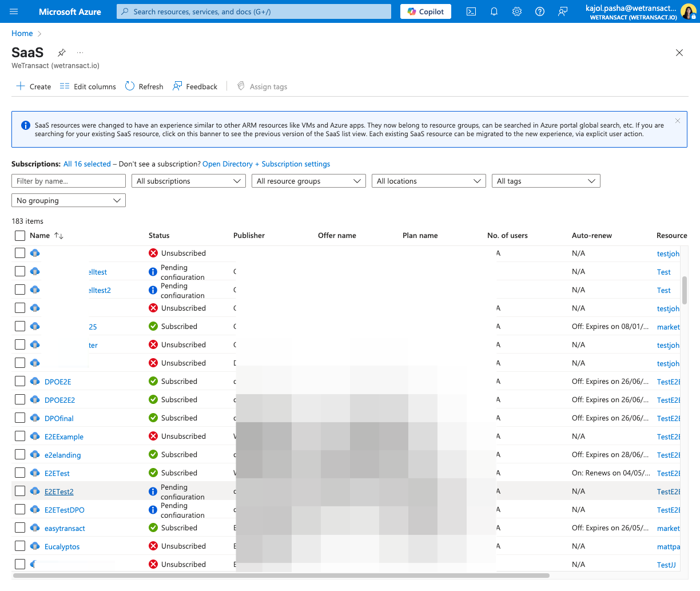
Task: Click Pending configuration icon in E2ETestDPO row
Action: 153,510
